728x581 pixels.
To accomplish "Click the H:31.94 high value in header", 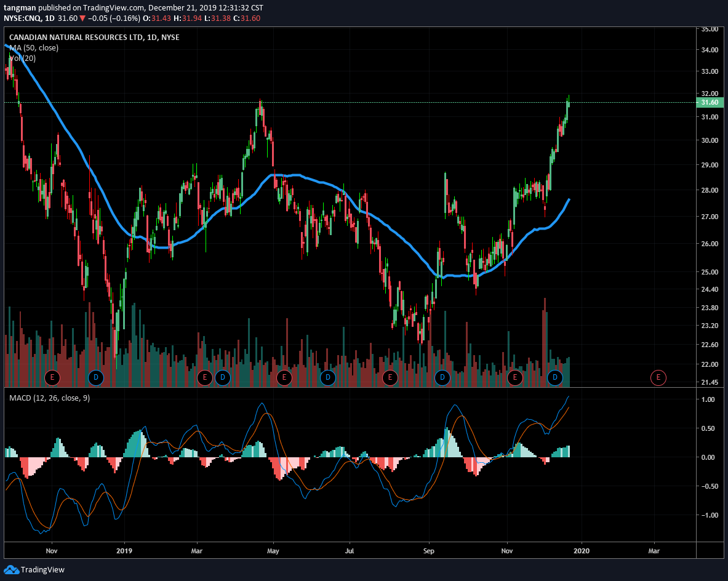I will 188,18.
